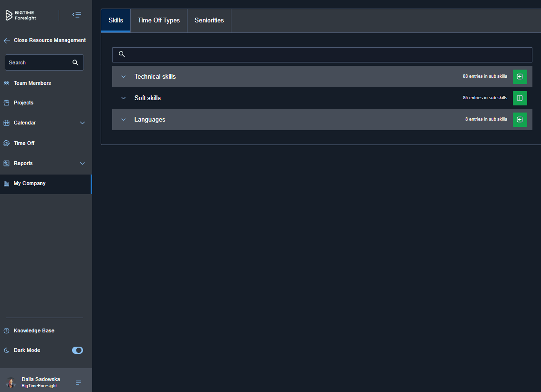The height and width of the screenshot is (392, 541).
Task: Expand the Calendar submenu
Action: point(82,123)
